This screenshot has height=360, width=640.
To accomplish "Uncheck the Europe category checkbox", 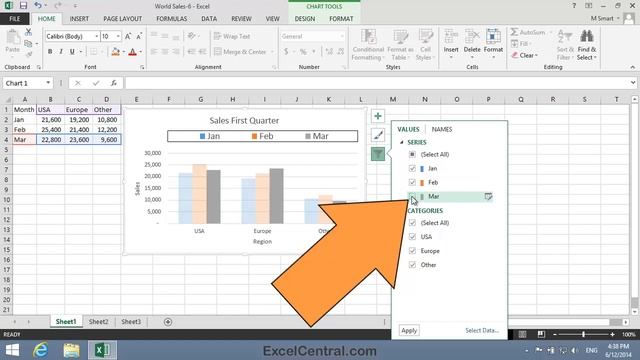I will 412,251.
